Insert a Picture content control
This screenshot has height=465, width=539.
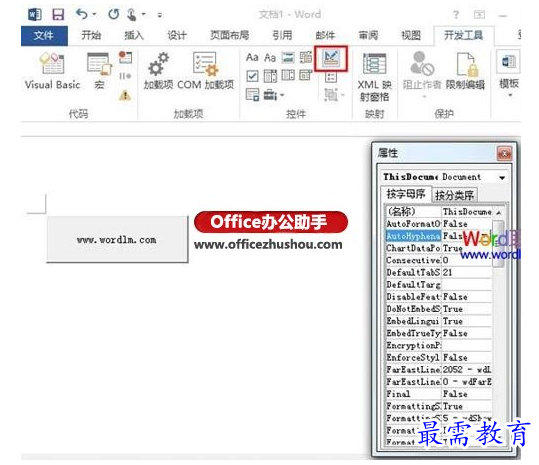click(x=288, y=57)
